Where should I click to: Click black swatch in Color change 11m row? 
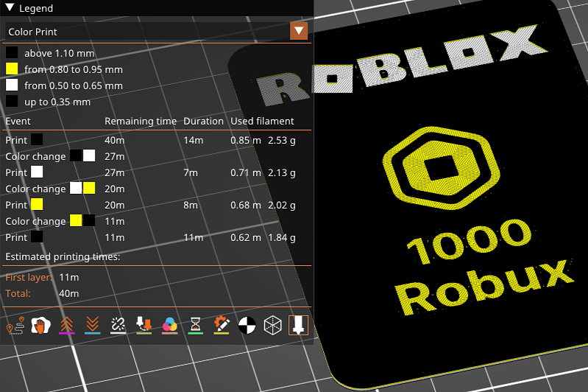89,221
